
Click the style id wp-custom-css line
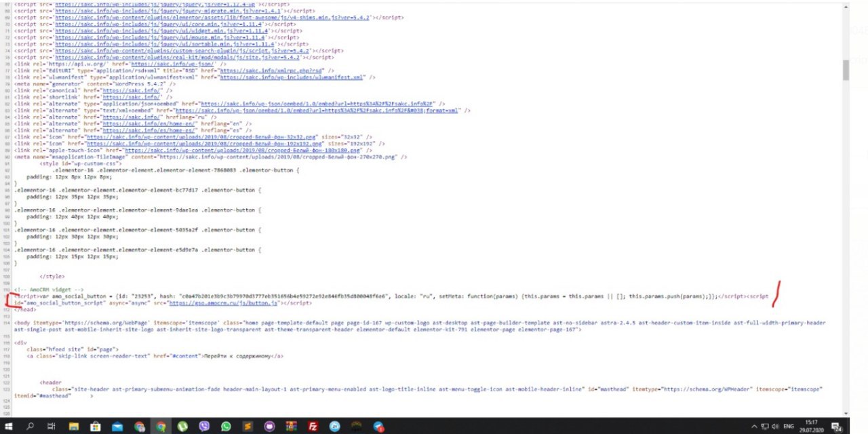coord(79,163)
